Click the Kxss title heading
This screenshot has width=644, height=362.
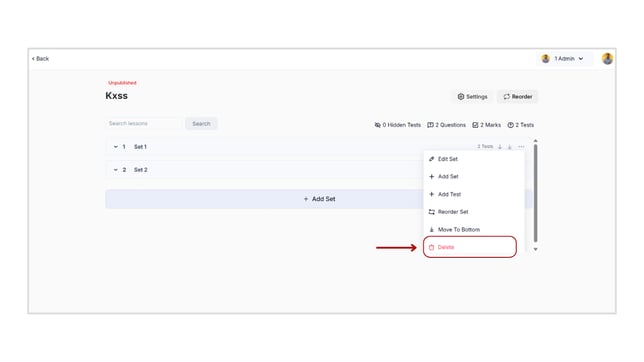(x=117, y=96)
